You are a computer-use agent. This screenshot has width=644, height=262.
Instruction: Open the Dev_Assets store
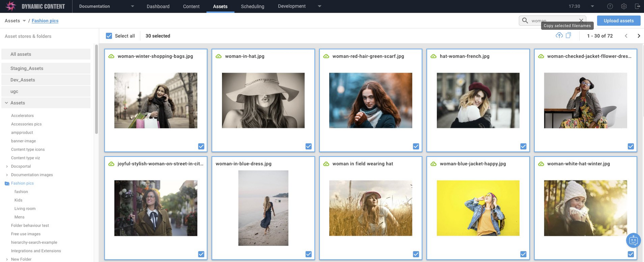click(46, 80)
